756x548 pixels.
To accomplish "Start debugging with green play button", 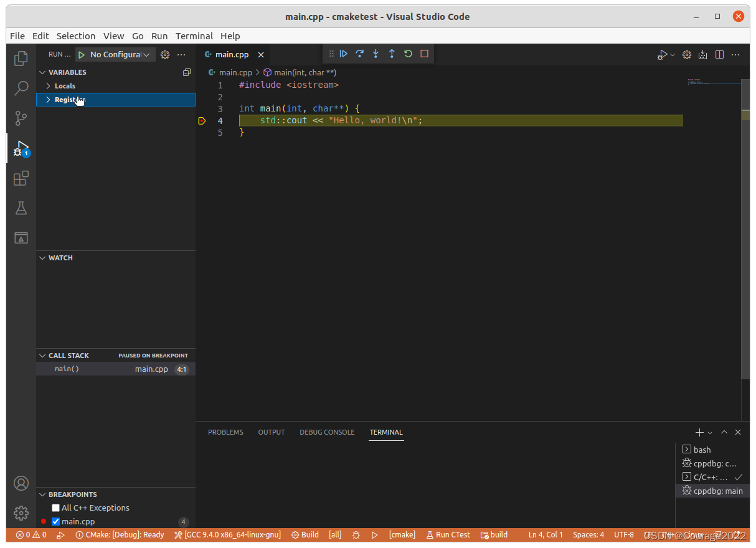I will click(x=81, y=55).
